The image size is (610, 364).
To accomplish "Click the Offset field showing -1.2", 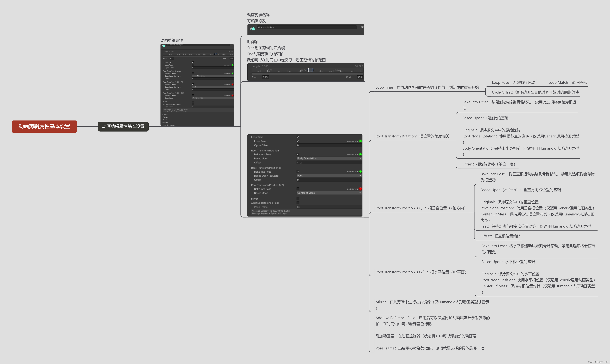I will point(329,163).
